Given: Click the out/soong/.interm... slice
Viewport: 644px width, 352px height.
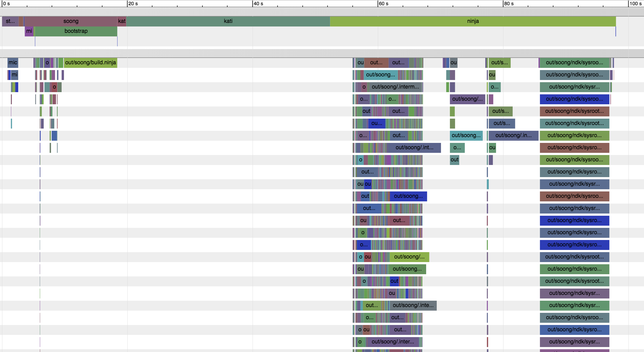Looking at the screenshot, I should click(x=395, y=87).
